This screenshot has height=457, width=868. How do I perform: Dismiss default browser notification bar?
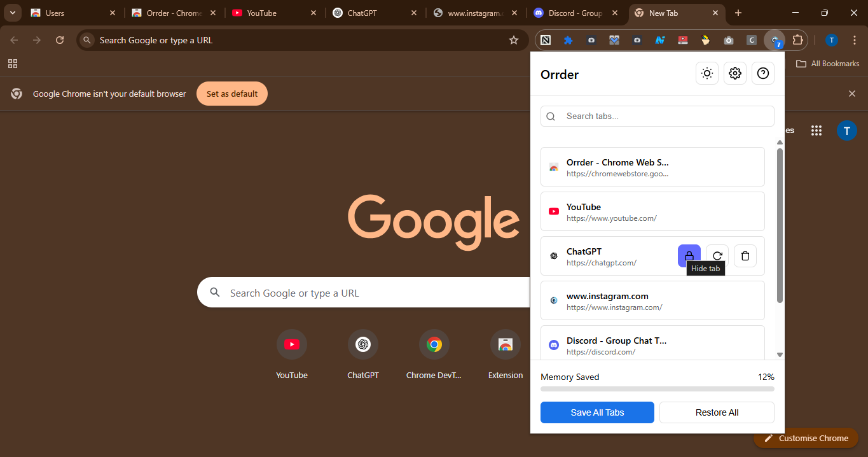click(852, 94)
